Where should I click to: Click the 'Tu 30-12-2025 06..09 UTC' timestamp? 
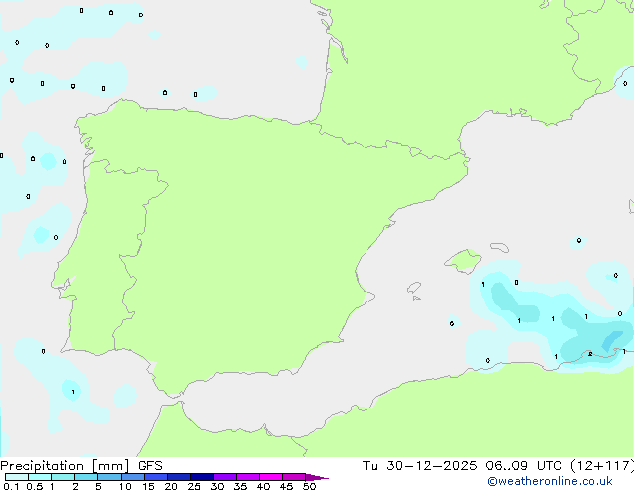[x=462, y=466]
